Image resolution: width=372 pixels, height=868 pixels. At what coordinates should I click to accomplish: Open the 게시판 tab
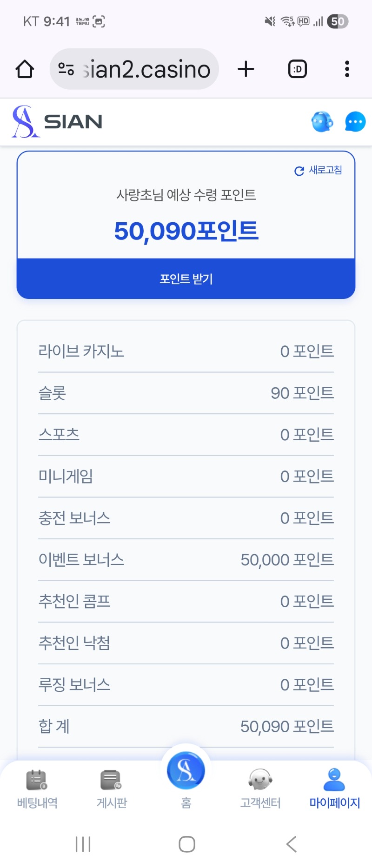point(112,788)
